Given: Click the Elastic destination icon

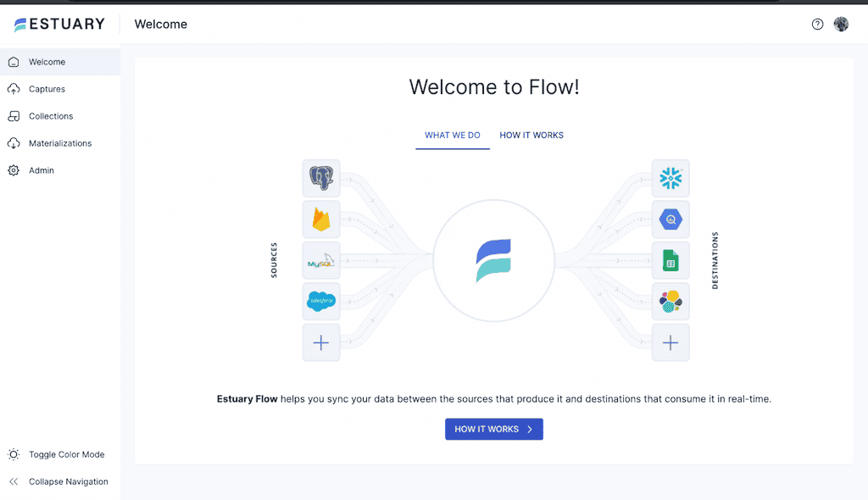Looking at the screenshot, I should (670, 301).
